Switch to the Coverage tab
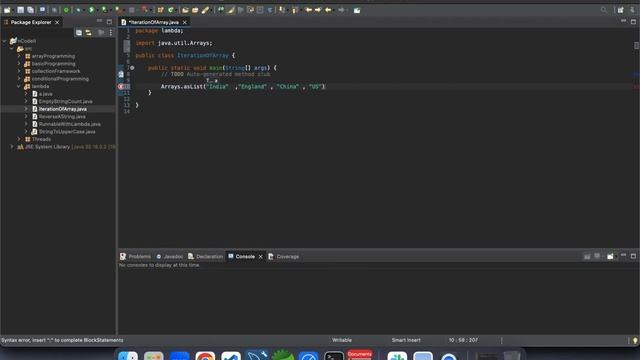The height and width of the screenshot is (360, 640). [284, 256]
